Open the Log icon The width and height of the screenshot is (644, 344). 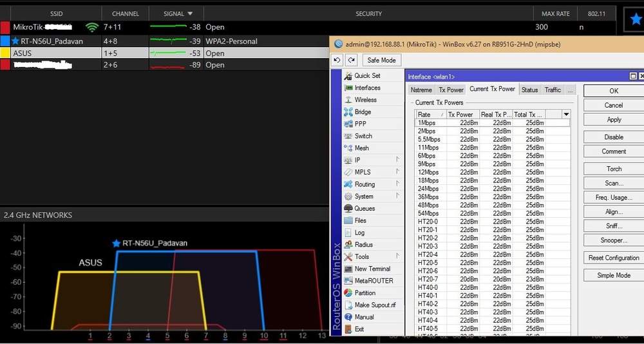tap(348, 233)
